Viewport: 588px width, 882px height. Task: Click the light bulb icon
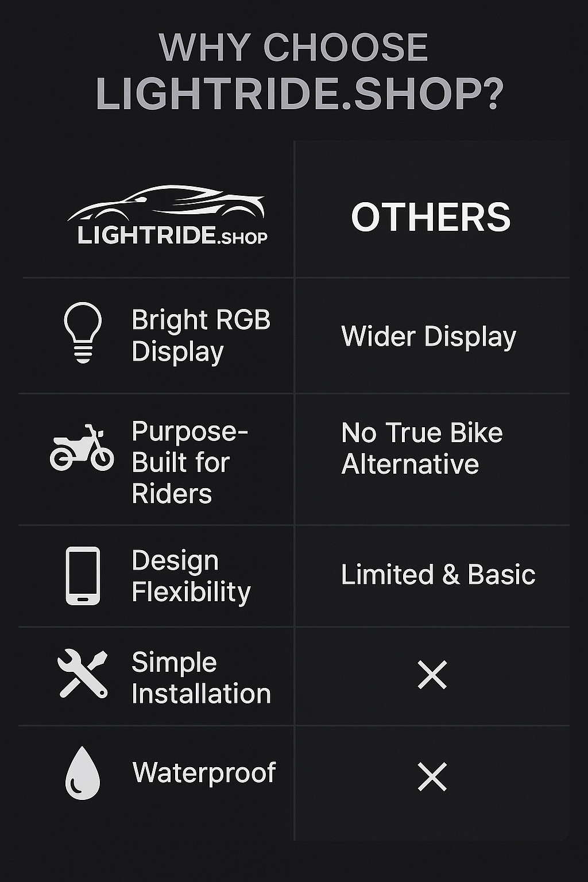point(83,333)
